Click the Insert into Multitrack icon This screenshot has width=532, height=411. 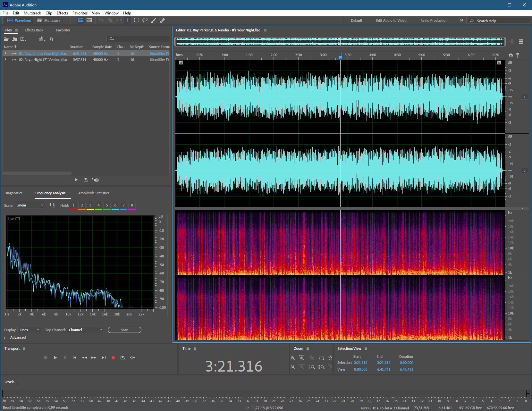point(42,39)
